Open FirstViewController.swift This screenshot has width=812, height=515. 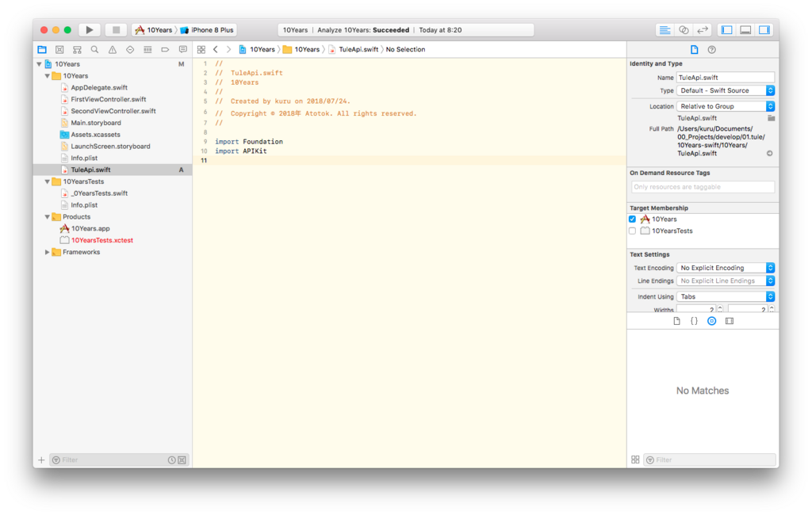(108, 99)
